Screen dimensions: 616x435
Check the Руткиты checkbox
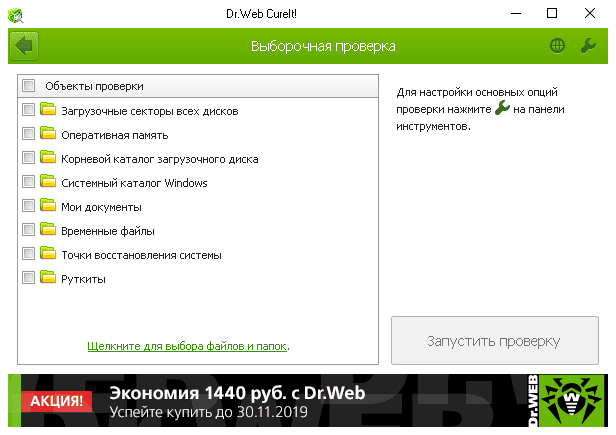[28, 277]
